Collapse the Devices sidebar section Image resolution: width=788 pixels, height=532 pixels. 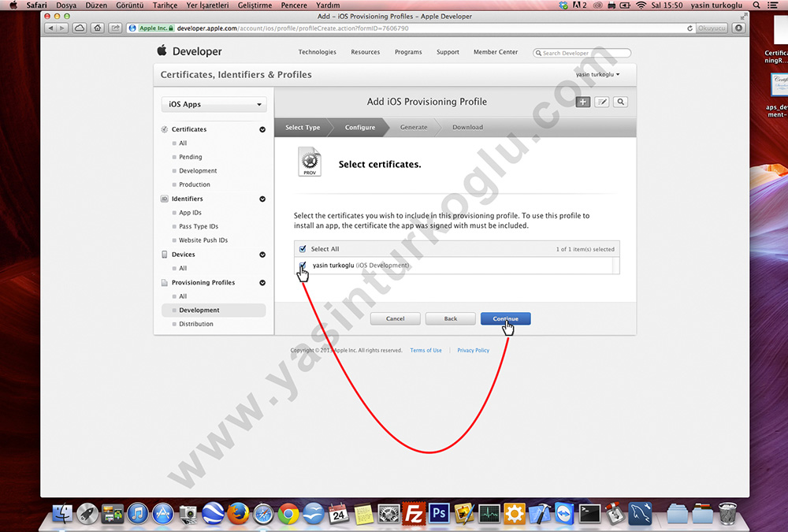click(x=262, y=255)
